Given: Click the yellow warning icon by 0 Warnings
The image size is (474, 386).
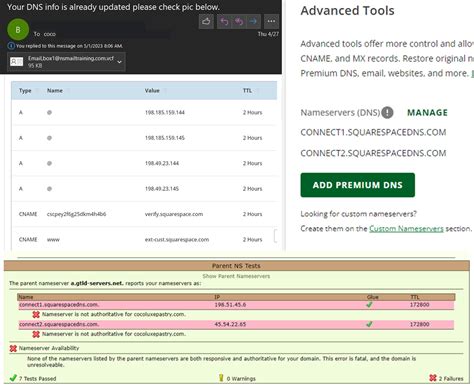Looking at the screenshot, I should click(221, 378).
